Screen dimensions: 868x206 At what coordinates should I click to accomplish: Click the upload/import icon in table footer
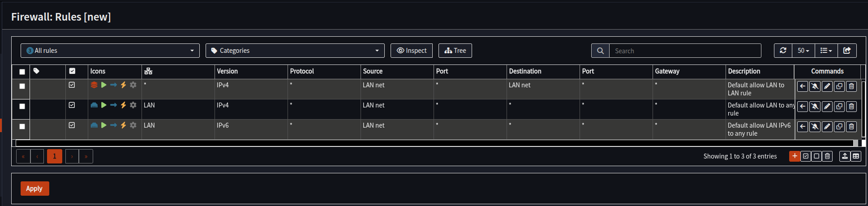pyautogui.click(x=845, y=156)
